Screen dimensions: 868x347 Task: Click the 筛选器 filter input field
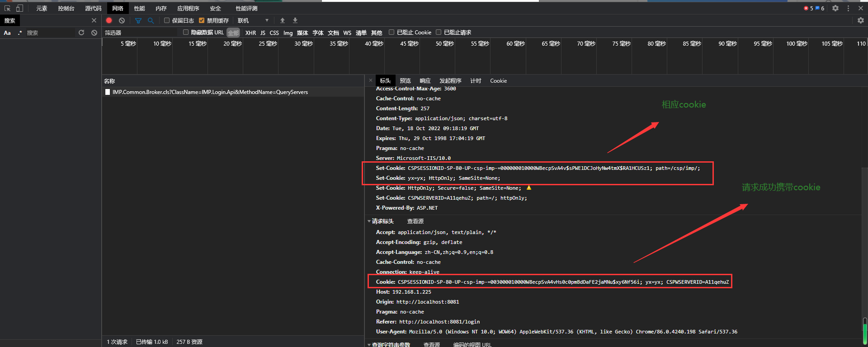[140, 33]
